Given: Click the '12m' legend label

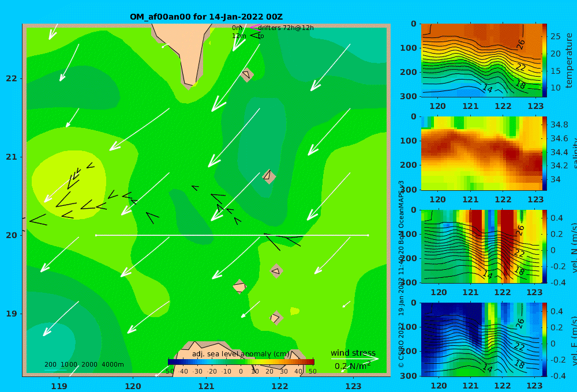Looking at the screenshot, I should click(x=239, y=36).
